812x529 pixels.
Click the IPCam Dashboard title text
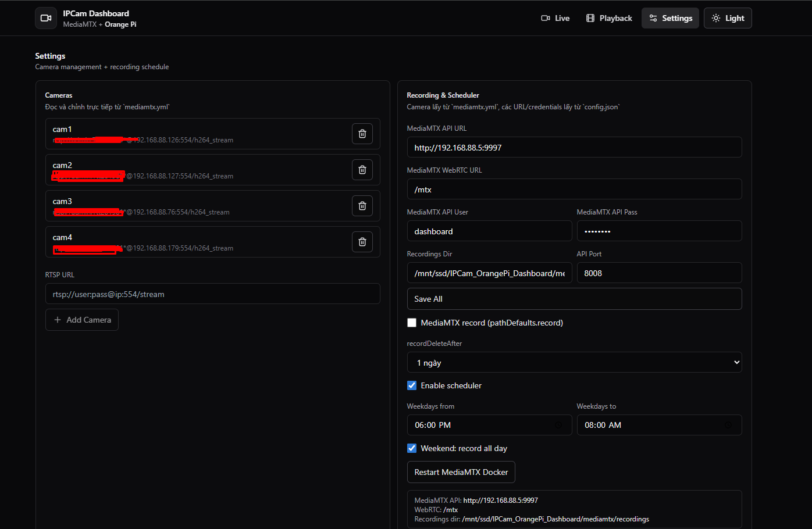[96, 13]
